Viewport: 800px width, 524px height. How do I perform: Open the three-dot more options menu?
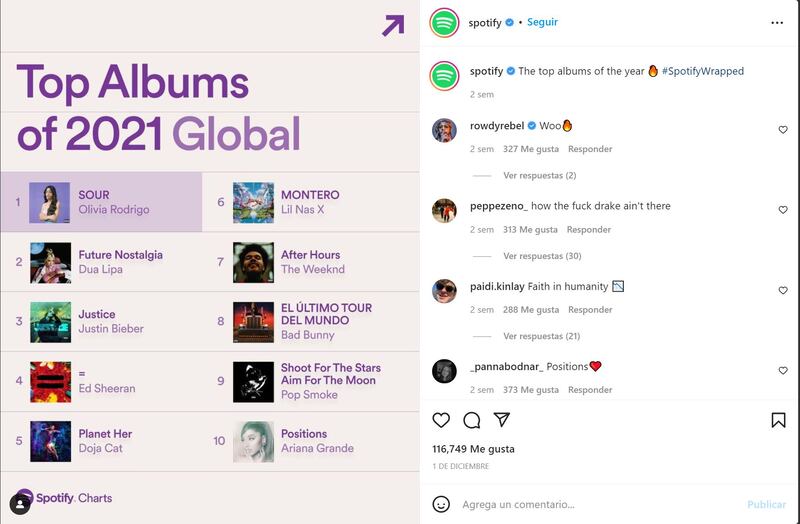coord(777,23)
